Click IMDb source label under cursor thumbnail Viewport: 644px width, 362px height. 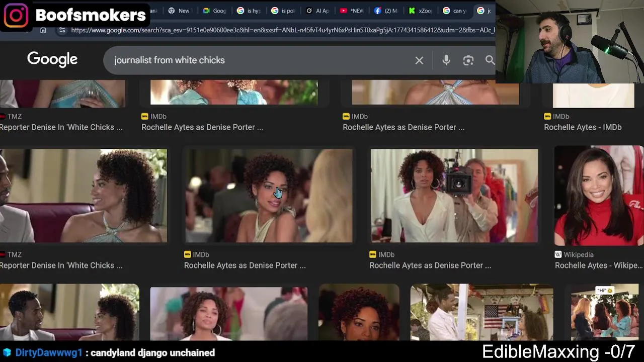[201, 254]
